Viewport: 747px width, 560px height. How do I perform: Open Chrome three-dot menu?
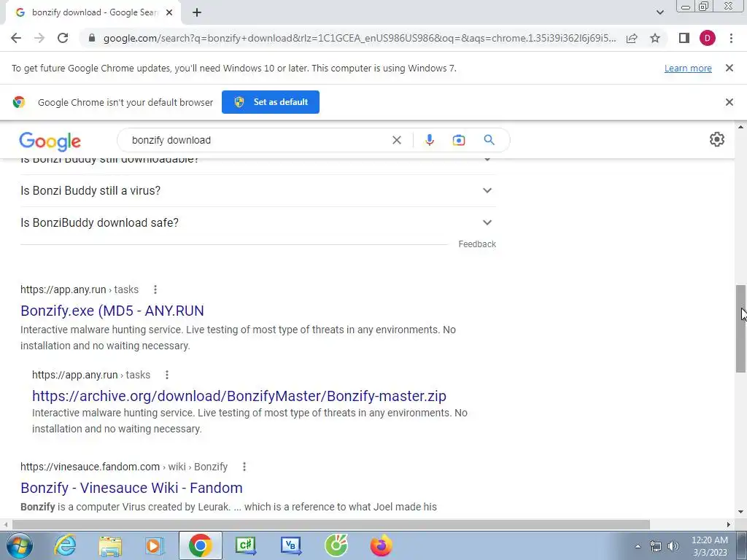(731, 38)
